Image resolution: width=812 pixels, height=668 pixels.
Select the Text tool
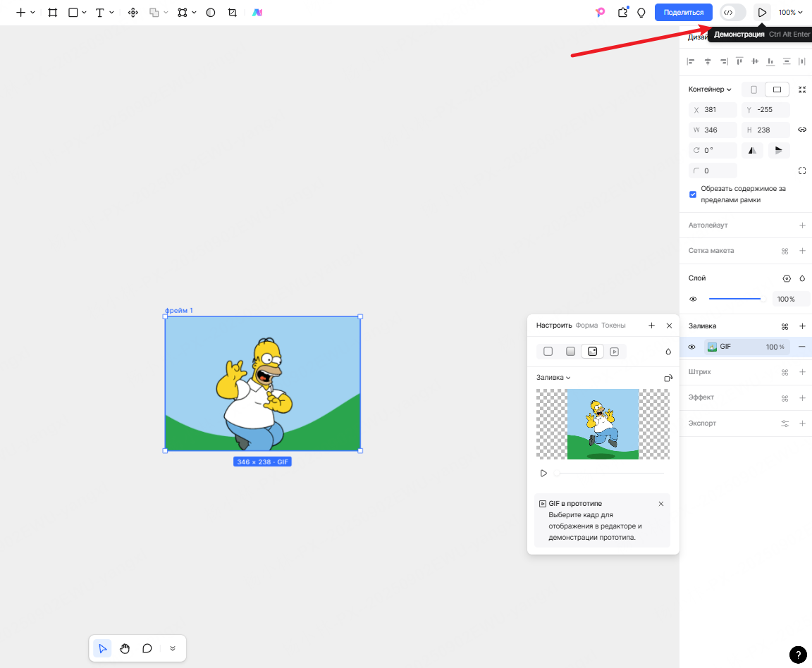99,13
